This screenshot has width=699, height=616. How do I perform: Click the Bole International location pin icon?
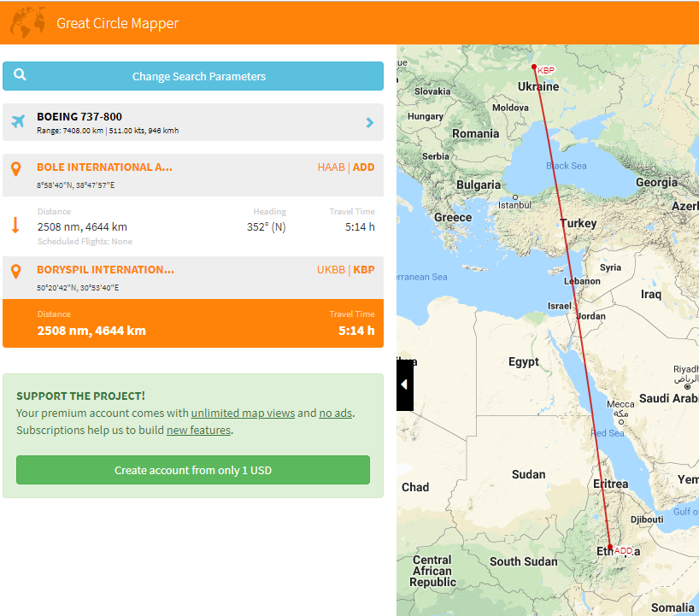[15, 168]
